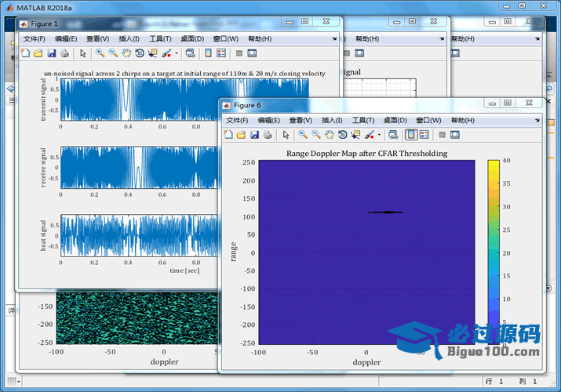Open 桌面(D) menu in Figure 1
This screenshot has width=561, height=392.
[192, 39]
